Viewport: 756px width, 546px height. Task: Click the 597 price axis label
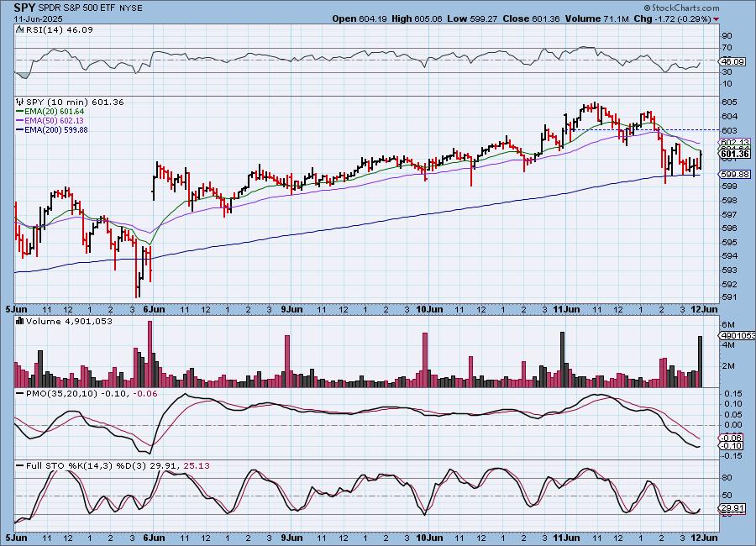pos(729,214)
